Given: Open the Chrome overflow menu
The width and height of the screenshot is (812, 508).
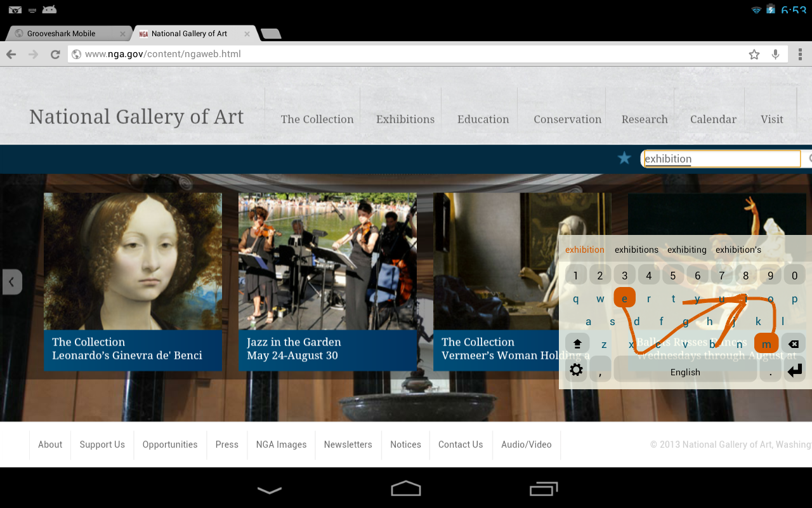Looking at the screenshot, I should (801, 55).
